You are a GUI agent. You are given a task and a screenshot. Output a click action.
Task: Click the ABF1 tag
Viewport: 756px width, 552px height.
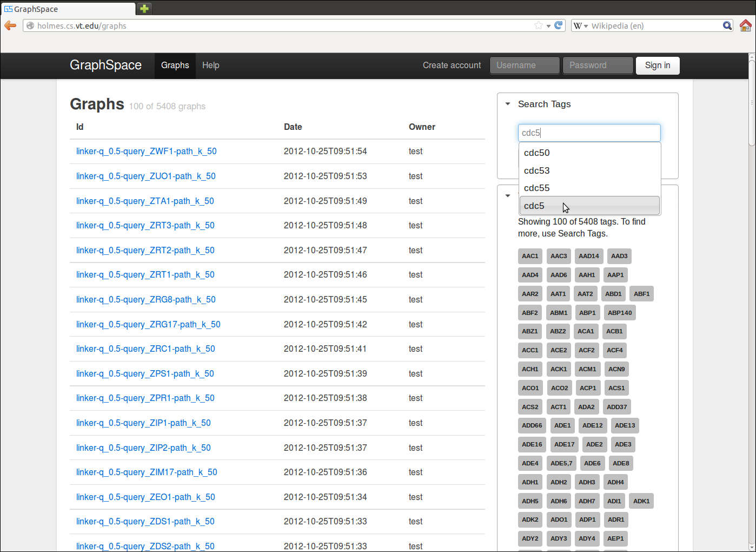click(642, 294)
